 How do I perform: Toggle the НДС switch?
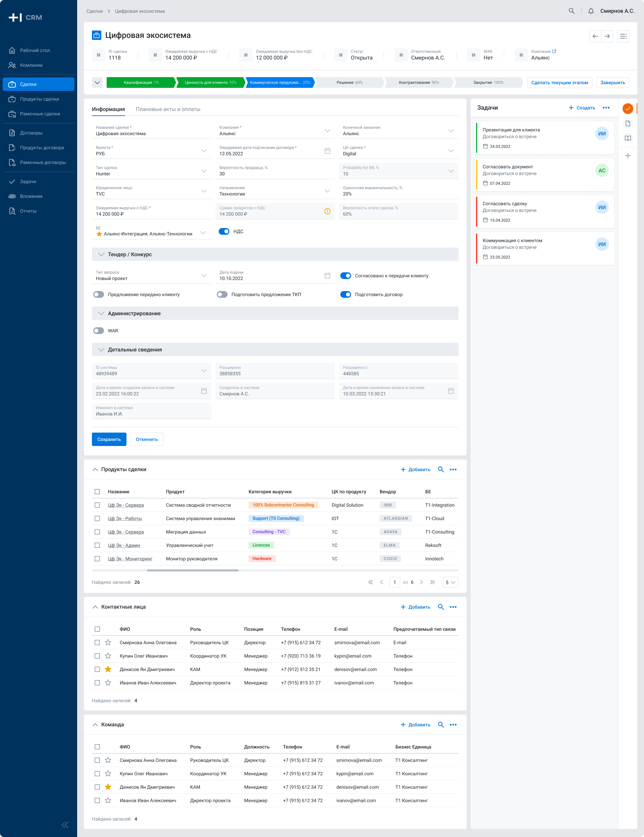224,231
